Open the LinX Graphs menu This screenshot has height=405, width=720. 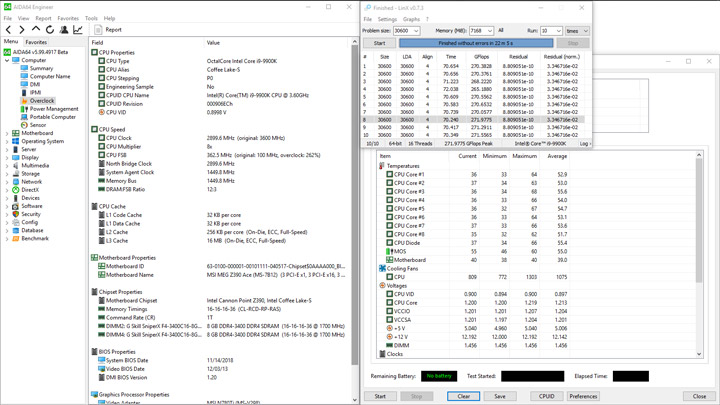[x=411, y=19]
